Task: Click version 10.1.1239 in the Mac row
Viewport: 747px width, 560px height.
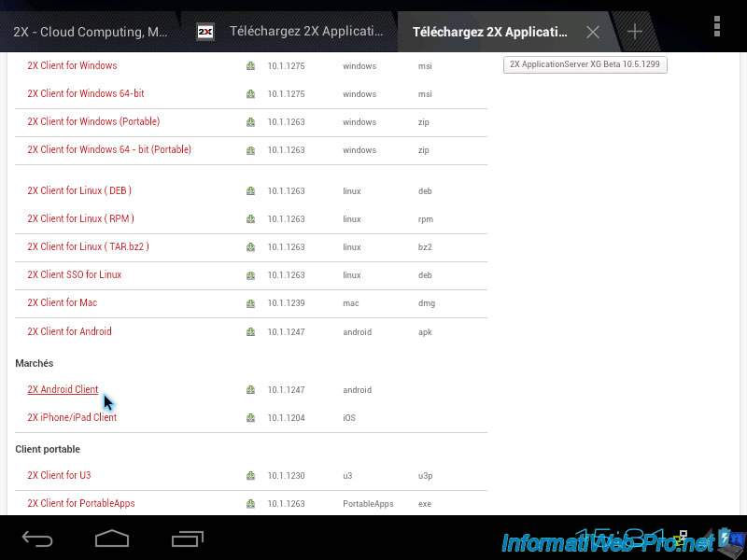Action: pos(286,303)
